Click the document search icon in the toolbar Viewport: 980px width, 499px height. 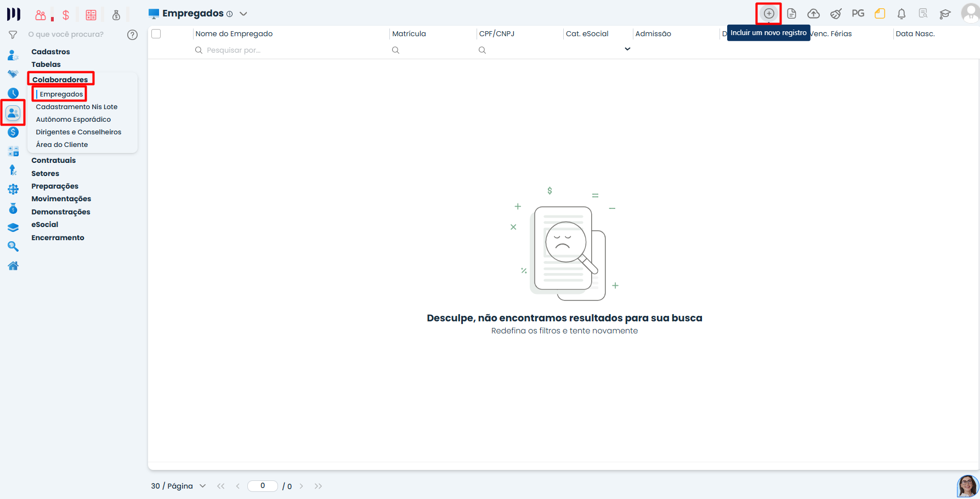[923, 14]
